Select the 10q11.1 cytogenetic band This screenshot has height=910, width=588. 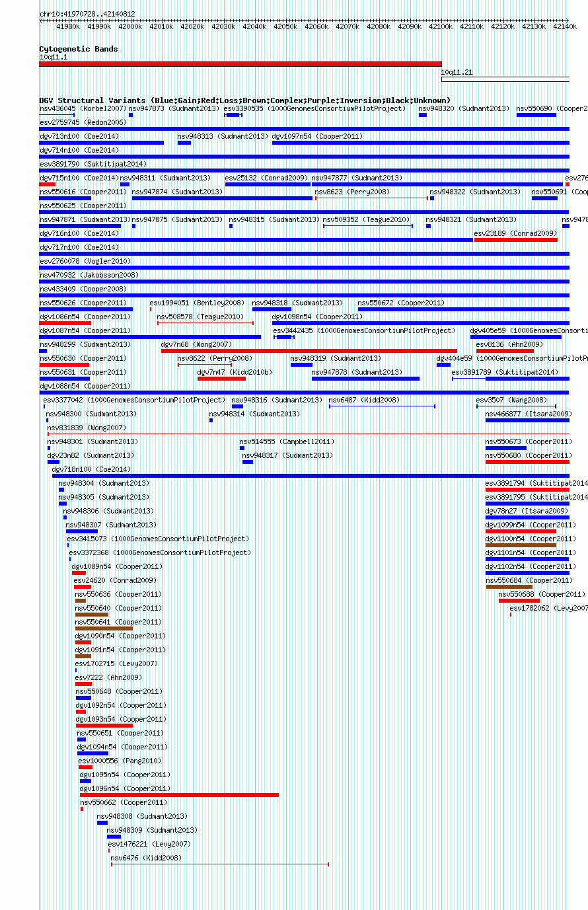point(240,64)
